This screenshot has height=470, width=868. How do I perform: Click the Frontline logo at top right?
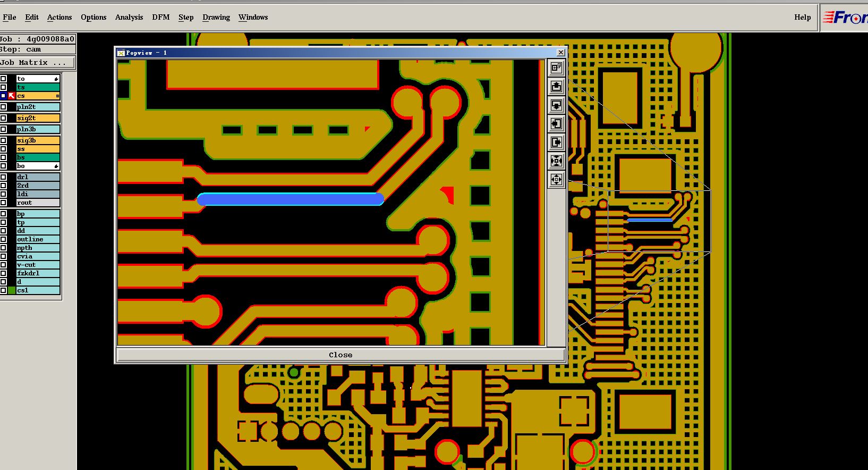[845, 18]
